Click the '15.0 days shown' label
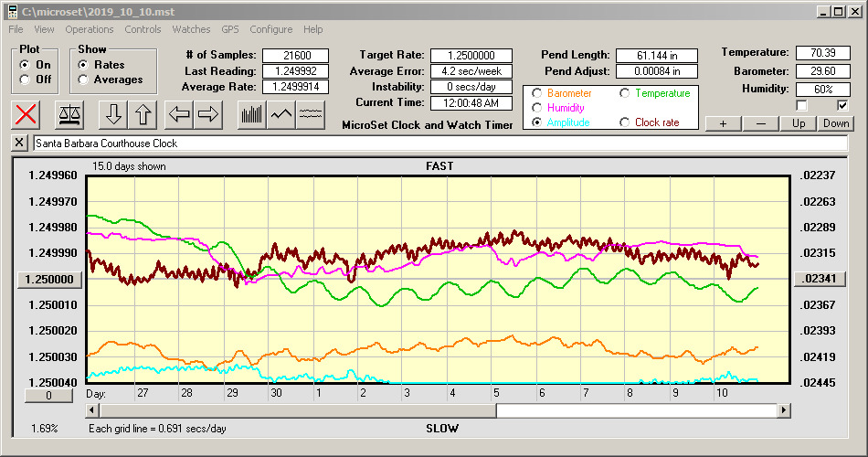The image size is (868, 457). pos(129,166)
